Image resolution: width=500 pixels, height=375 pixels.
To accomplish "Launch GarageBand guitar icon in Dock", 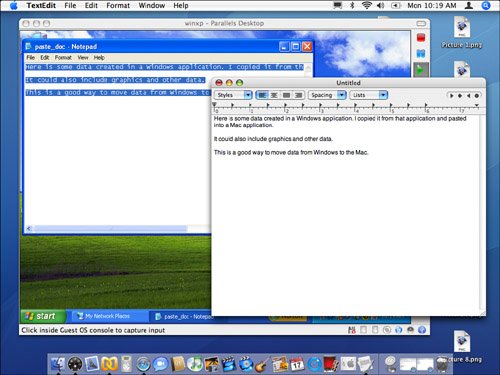I will 263,364.
